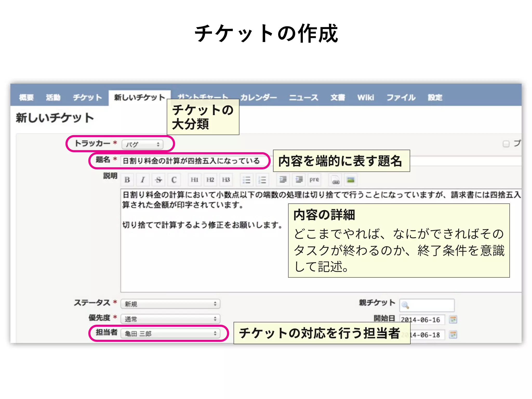532x399 pixels.
Task: Insert heading level H1
Action: click(195, 180)
